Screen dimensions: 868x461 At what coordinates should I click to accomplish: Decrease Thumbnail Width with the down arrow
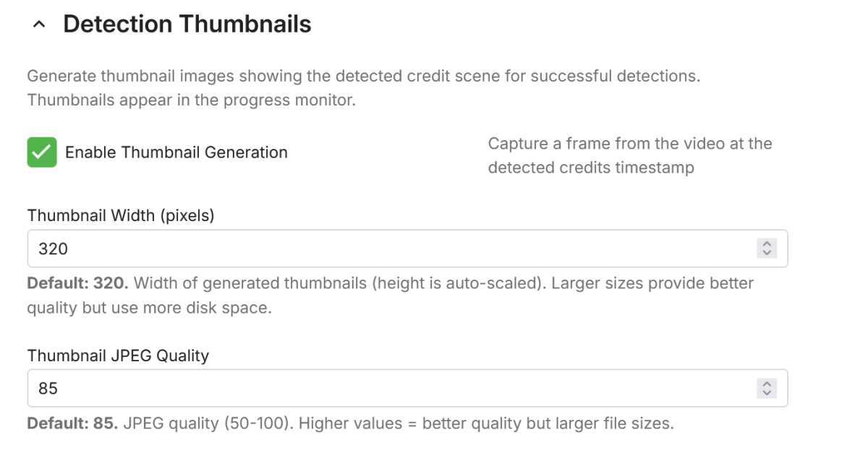(766, 253)
